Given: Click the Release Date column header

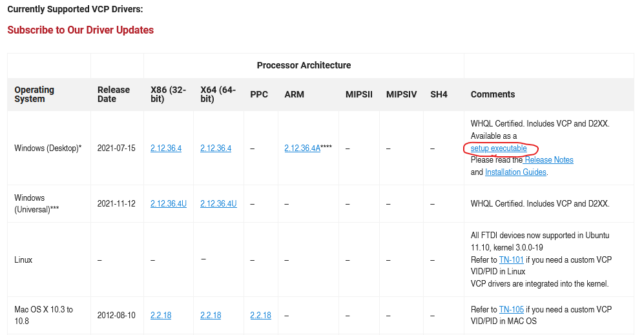Looking at the screenshot, I should [113, 94].
